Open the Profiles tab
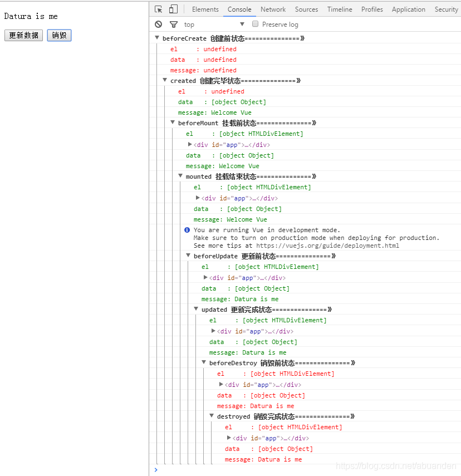This screenshot has height=476, width=461. (x=372, y=9)
